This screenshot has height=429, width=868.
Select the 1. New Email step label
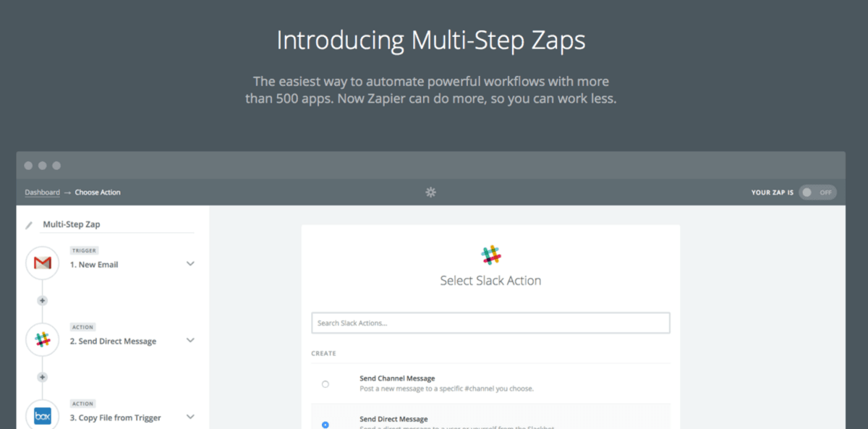pyautogui.click(x=94, y=265)
